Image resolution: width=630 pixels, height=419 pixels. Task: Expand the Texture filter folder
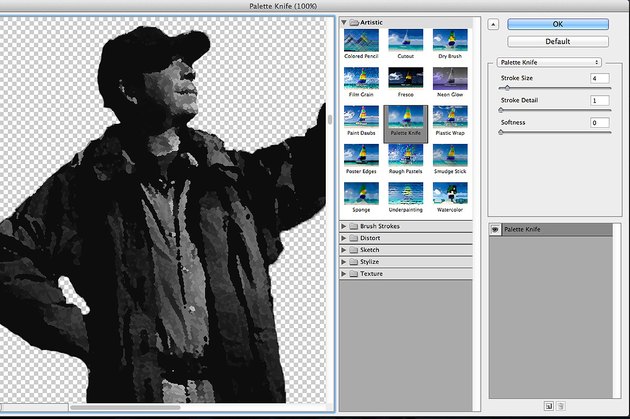(344, 274)
